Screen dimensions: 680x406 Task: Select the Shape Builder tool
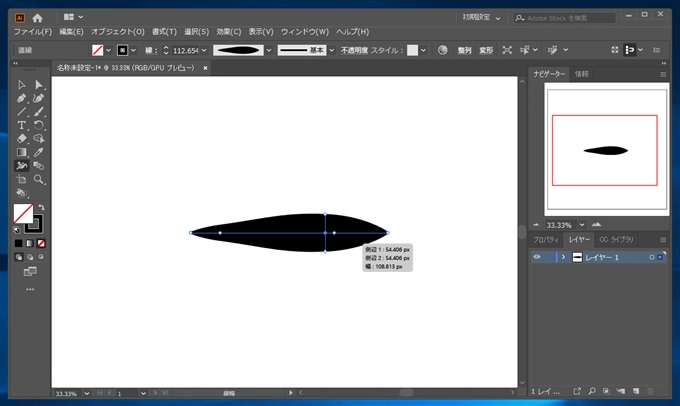pyautogui.click(x=39, y=139)
